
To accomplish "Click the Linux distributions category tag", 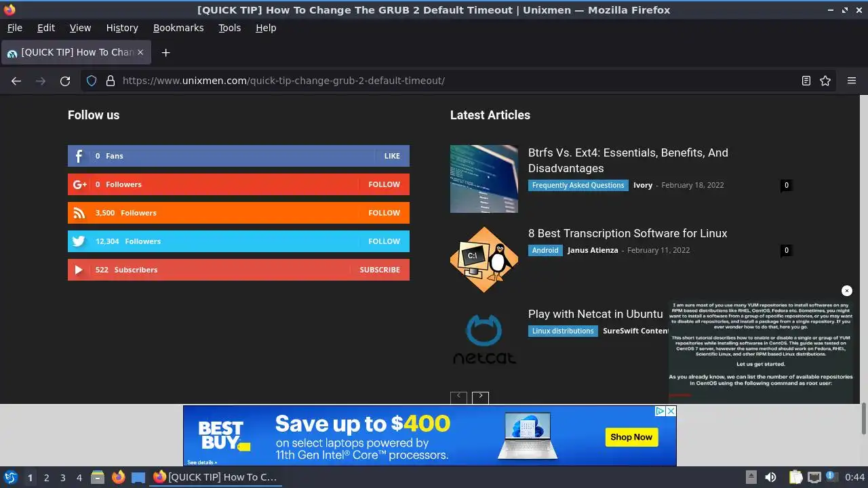I will [563, 331].
